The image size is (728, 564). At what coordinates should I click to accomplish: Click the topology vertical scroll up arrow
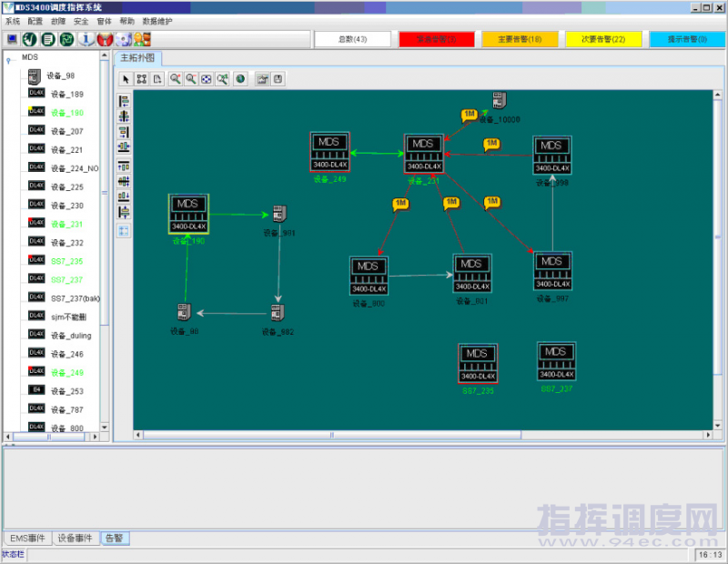(x=718, y=95)
